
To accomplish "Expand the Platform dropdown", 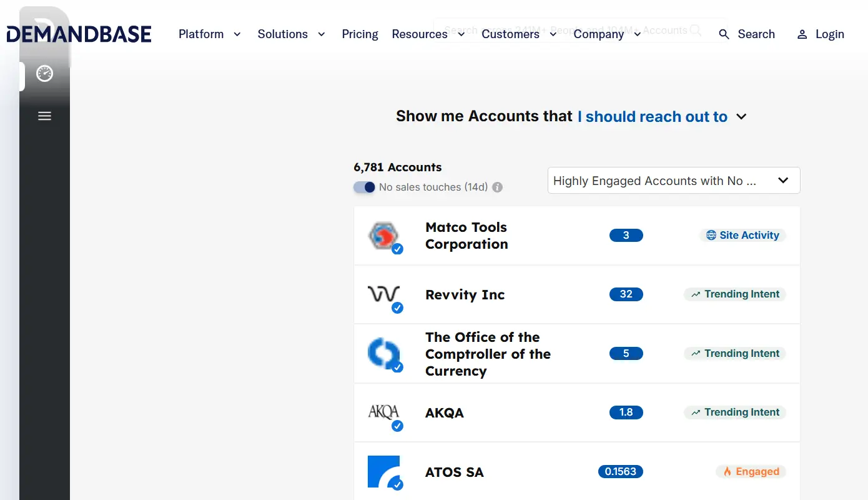I will (x=210, y=34).
